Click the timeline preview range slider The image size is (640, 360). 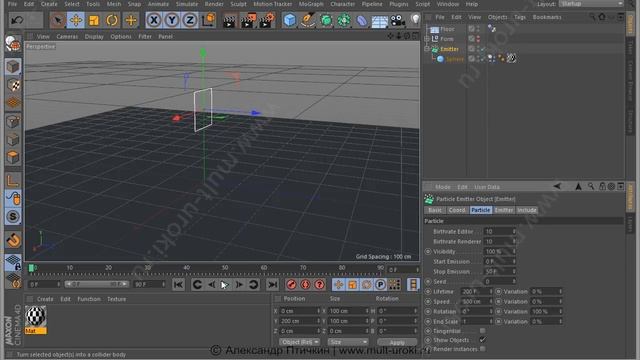[x=96, y=284]
